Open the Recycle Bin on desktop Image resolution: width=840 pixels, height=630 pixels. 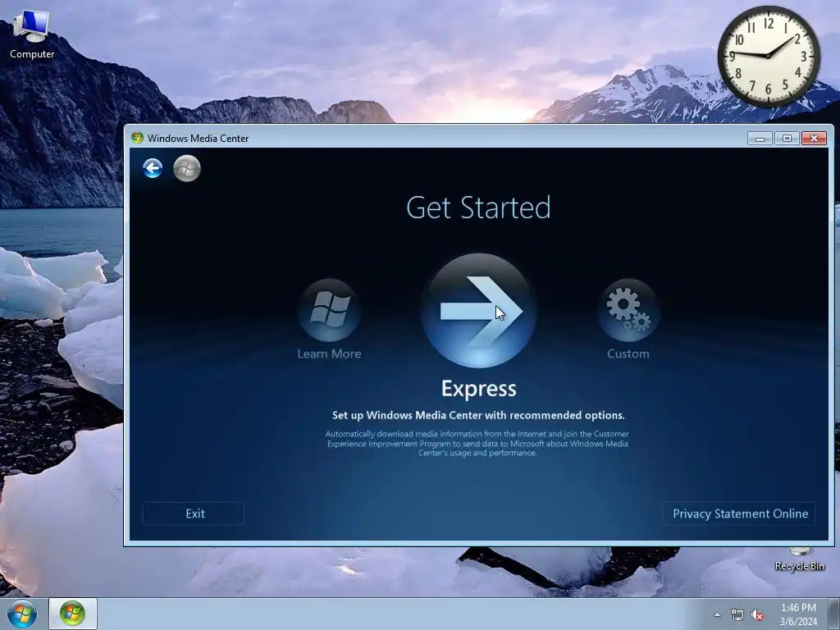point(799,559)
